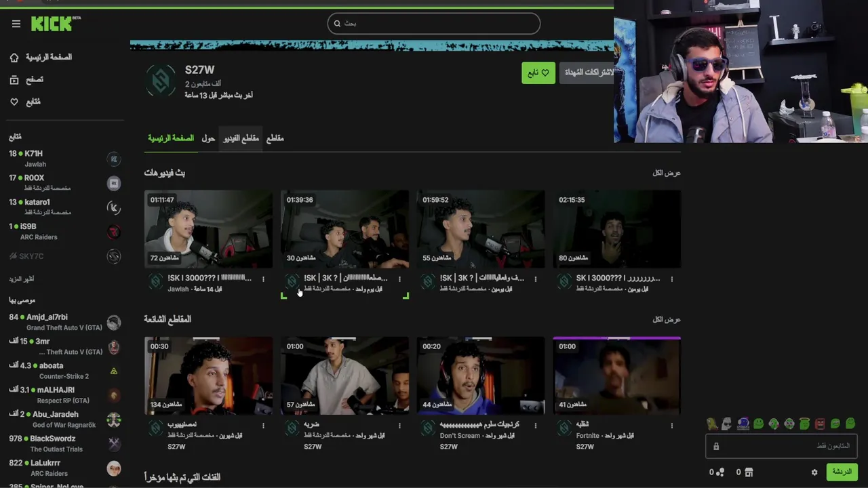
Task: Open the 01:39:36 stream video thumbnail
Action: point(344,229)
